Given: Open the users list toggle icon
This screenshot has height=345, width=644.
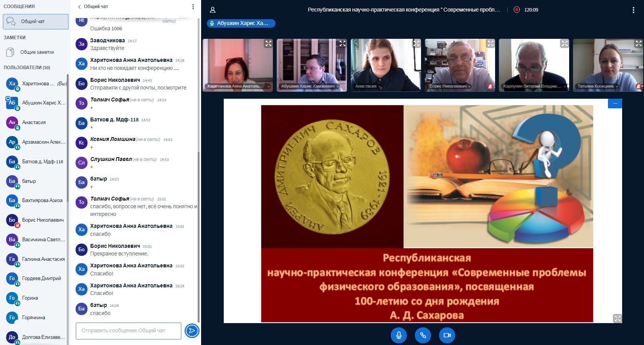Looking at the screenshot, I should point(213,10).
